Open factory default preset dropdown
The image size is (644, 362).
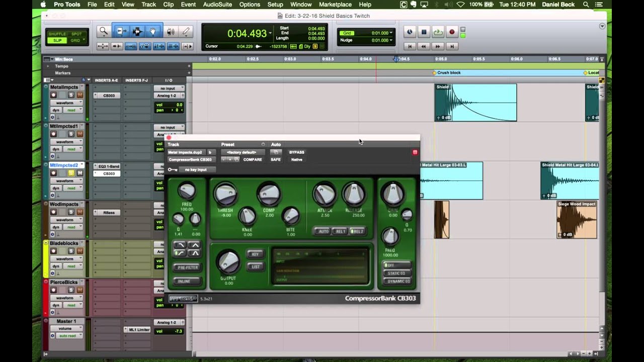click(x=243, y=152)
